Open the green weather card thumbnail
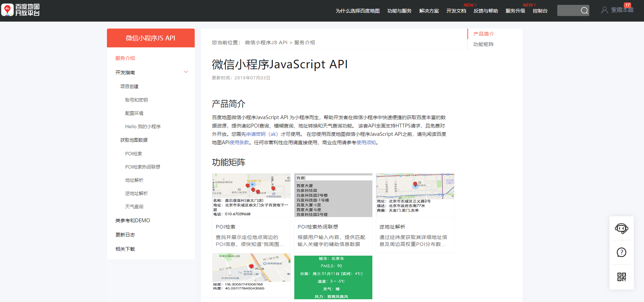 (x=333, y=277)
